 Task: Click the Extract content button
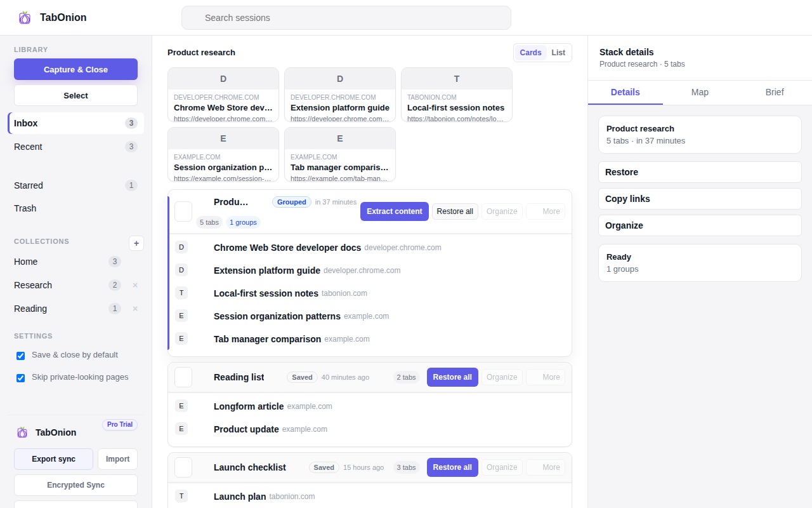click(394, 211)
